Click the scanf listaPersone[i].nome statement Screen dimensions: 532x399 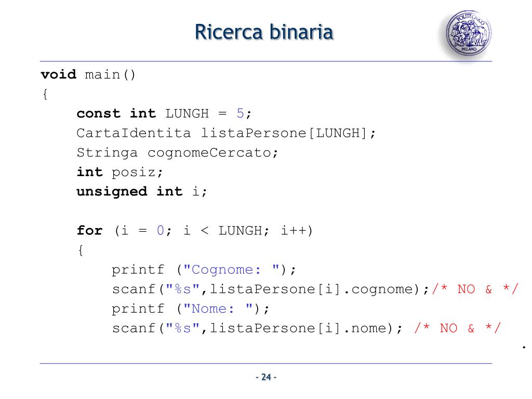(257, 328)
